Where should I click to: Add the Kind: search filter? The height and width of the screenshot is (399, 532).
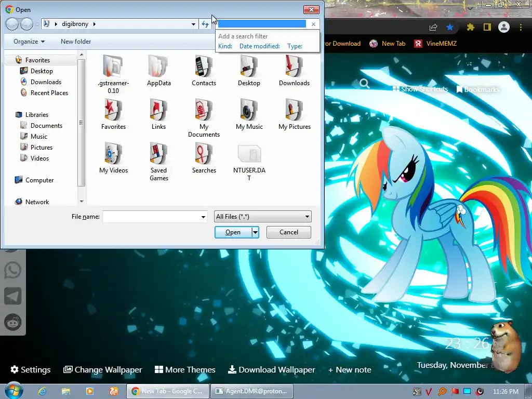tap(225, 46)
